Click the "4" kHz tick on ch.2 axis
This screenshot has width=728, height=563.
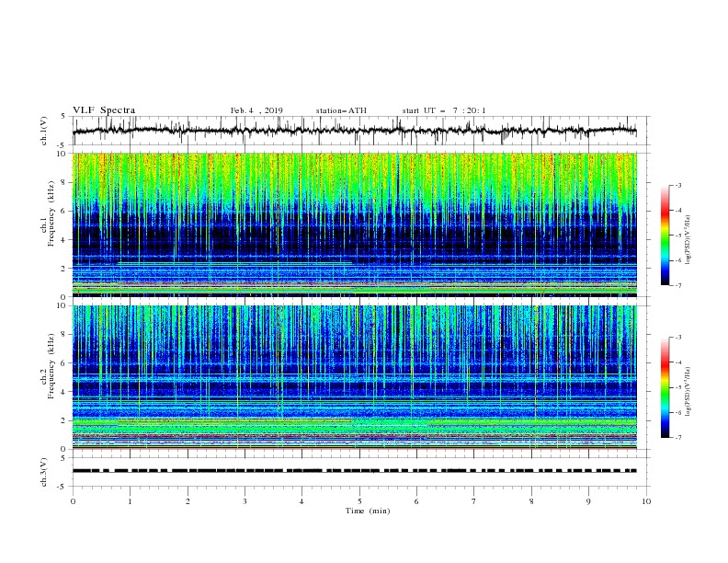coord(64,392)
